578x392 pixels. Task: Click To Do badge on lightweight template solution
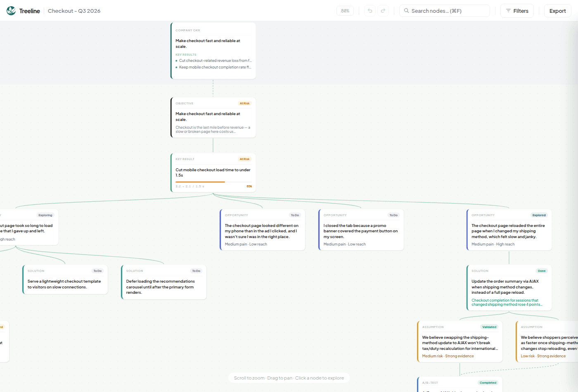(x=97, y=271)
